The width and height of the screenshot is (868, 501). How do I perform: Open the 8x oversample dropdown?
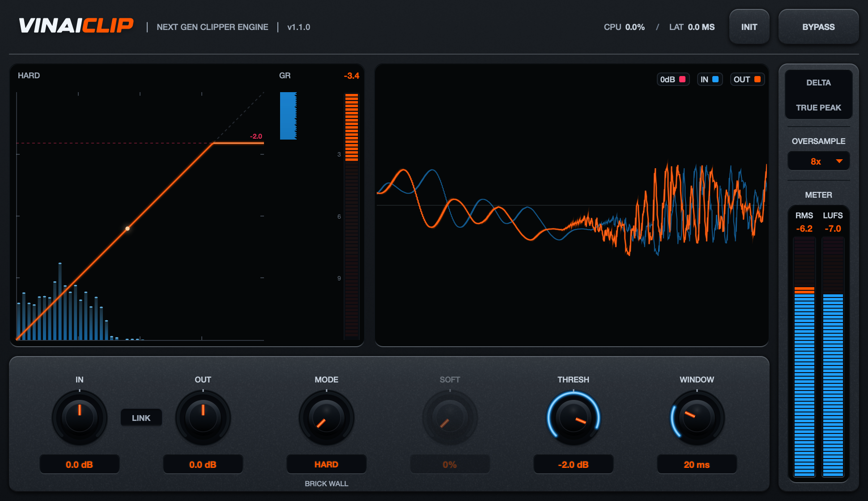[x=818, y=161]
